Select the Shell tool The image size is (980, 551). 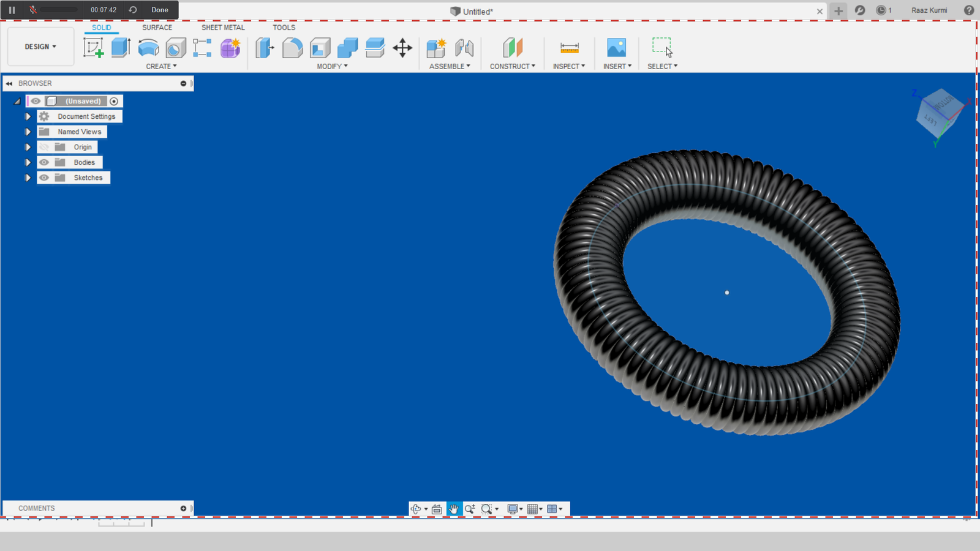(320, 48)
